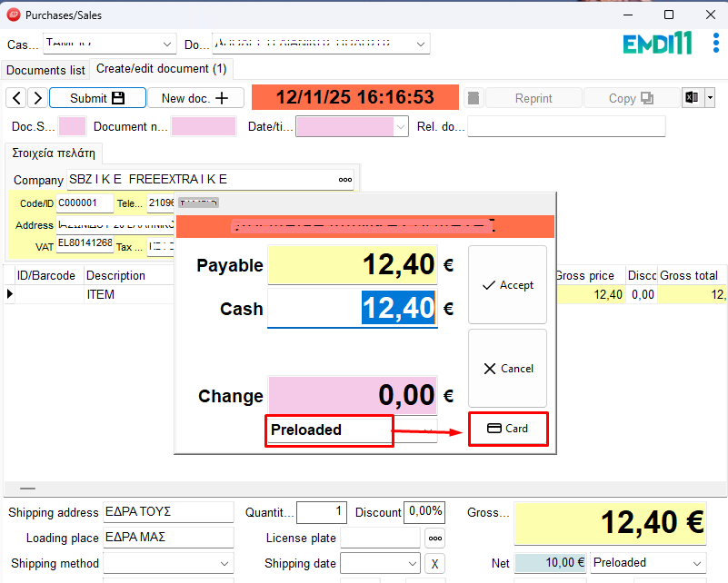Viewport: 728px width, 583px height.
Task: Create a new document with New doc.
Action: coord(201,98)
